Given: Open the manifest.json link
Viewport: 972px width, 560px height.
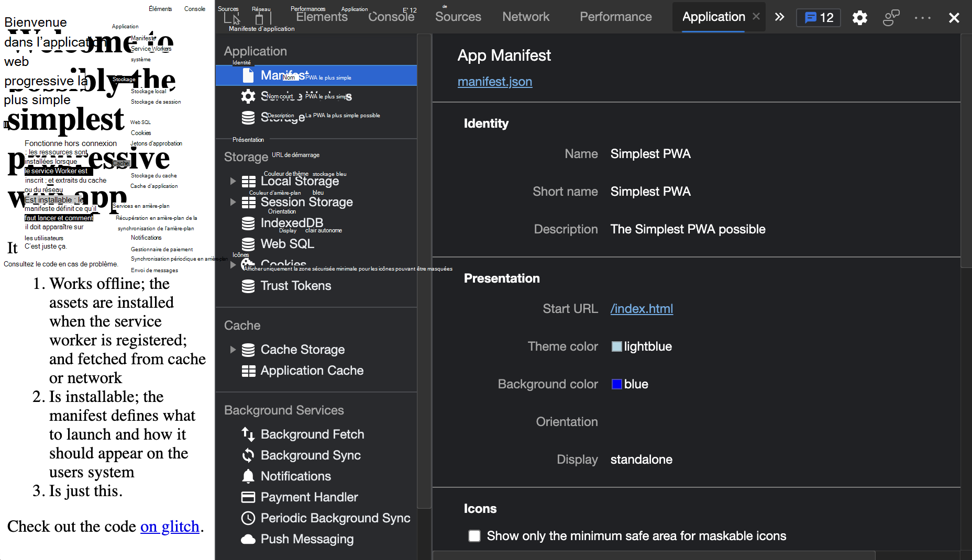Looking at the screenshot, I should [x=494, y=82].
